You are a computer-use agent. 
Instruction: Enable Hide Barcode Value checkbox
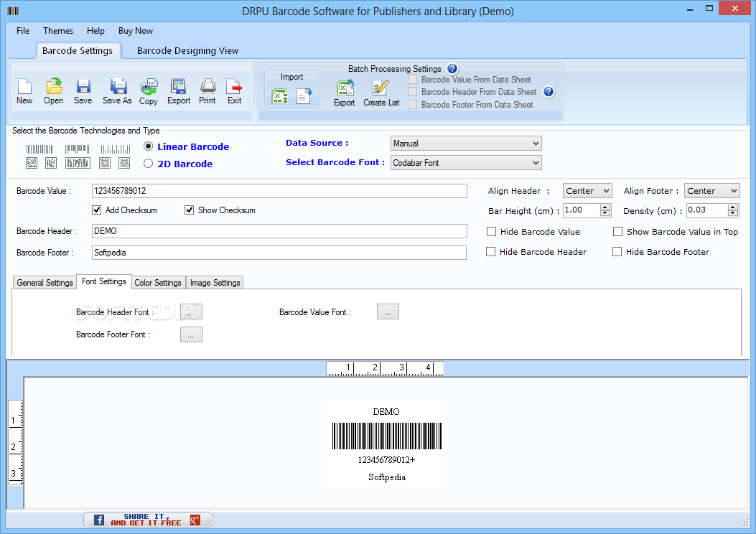[491, 232]
